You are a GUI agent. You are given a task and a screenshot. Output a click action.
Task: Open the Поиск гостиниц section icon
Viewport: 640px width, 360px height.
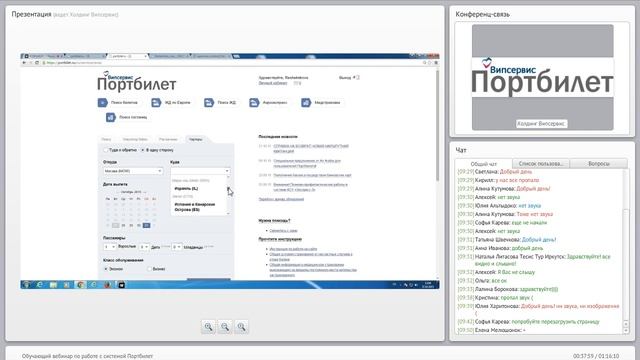pos(111,117)
